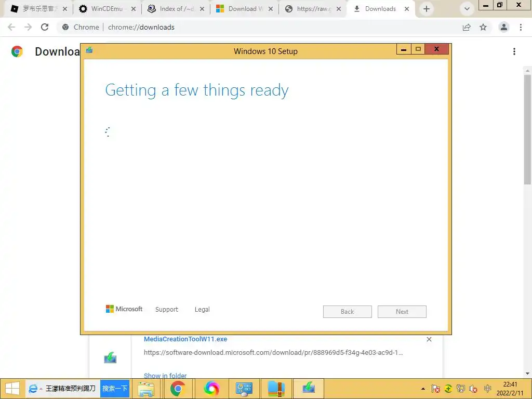Click the Chrome logo on Downloads page
532x399 pixels.
[x=17, y=51]
